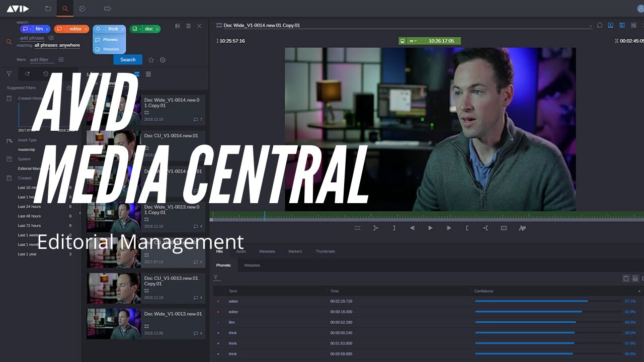Screen dimensions: 644x362
Task: Collapse the filters sidebar with small arrow handle
Action: [x=80, y=213]
